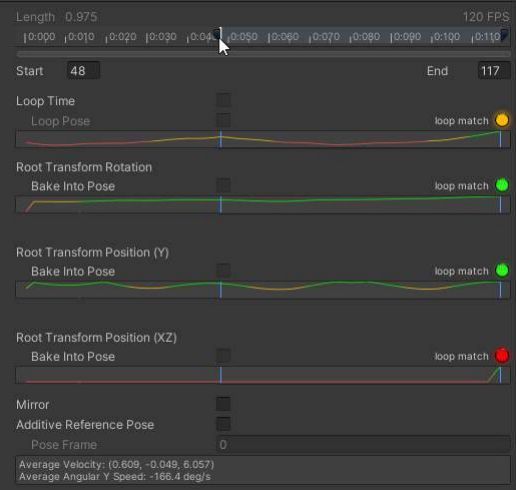Click the Length value 0.975
The width and height of the screenshot is (516, 490).
(x=81, y=17)
